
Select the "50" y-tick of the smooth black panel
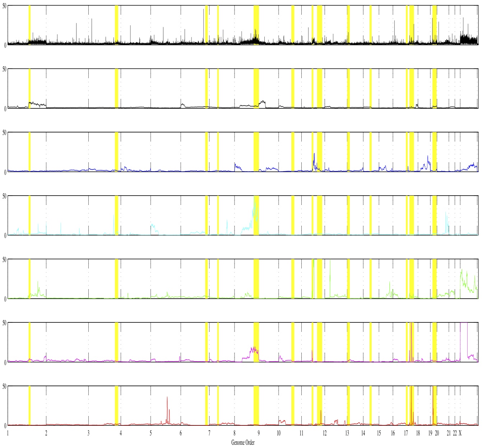4,69
